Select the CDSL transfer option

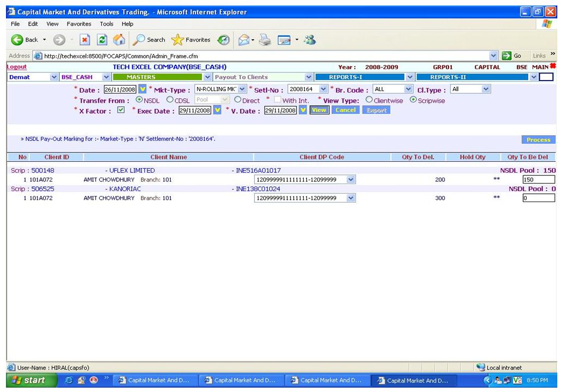[x=170, y=100]
